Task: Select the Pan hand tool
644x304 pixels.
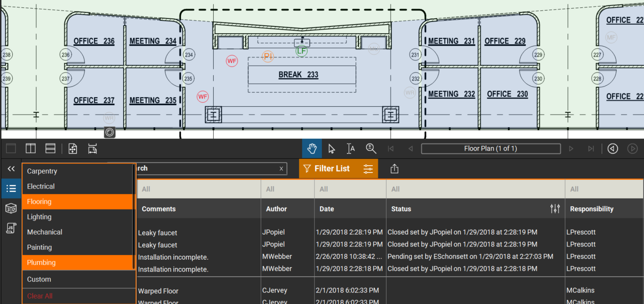Action: [312, 149]
